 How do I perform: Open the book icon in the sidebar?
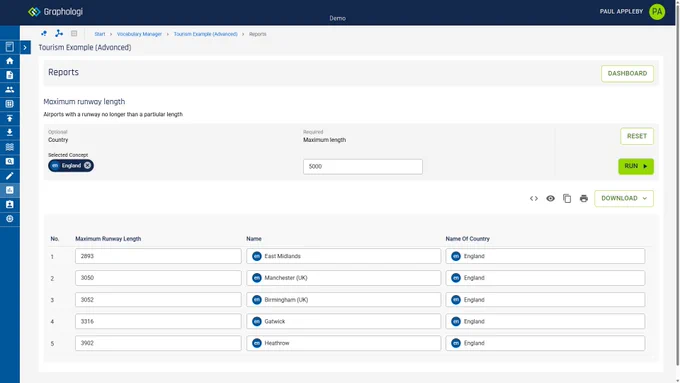10,46
